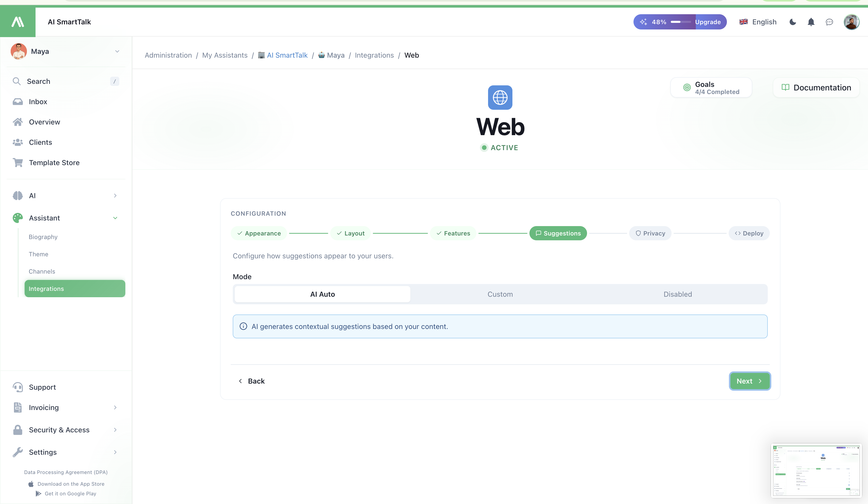Click the Settings wrench icon
Image resolution: width=868 pixels, height=504 pixels.
pyautogui.click(x=18, y=452)
